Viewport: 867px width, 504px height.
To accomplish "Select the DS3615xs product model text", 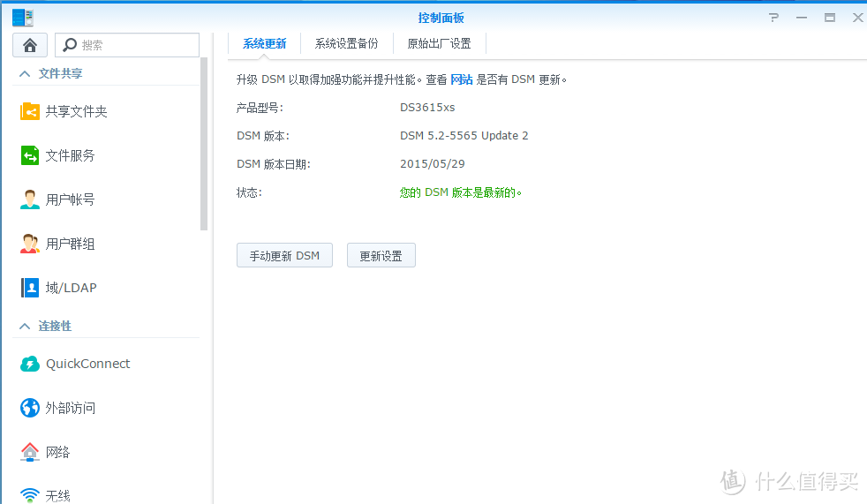I will pos(427,108).
